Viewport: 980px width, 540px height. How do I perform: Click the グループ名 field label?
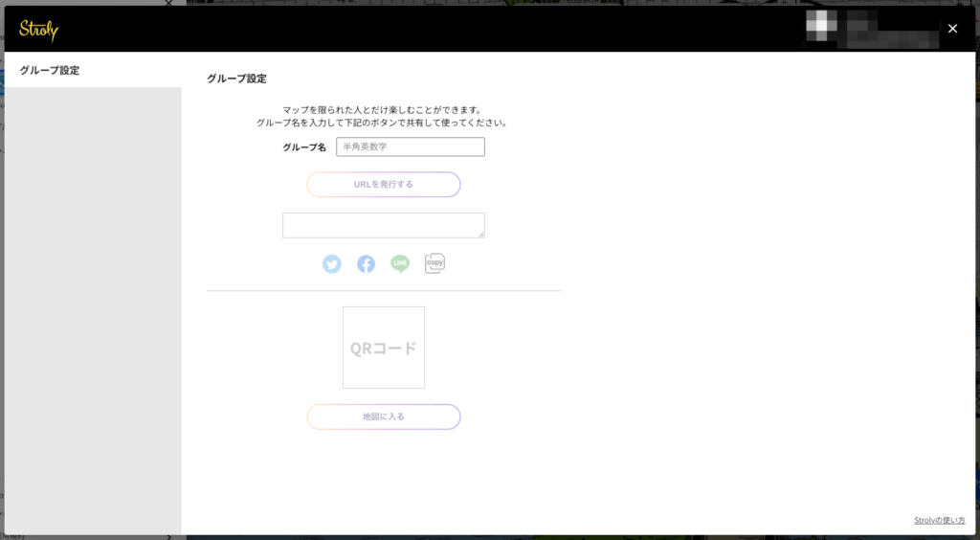(x=304, y=147)
